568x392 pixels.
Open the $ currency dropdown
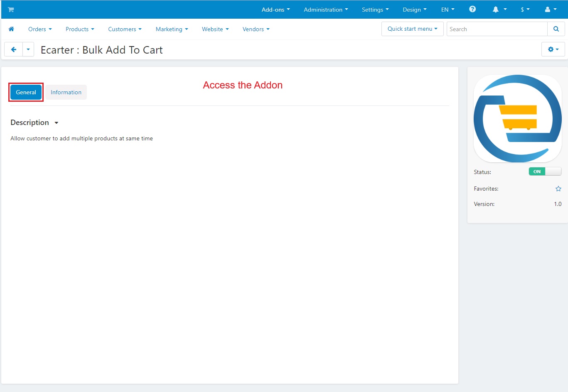click(525, 10)
